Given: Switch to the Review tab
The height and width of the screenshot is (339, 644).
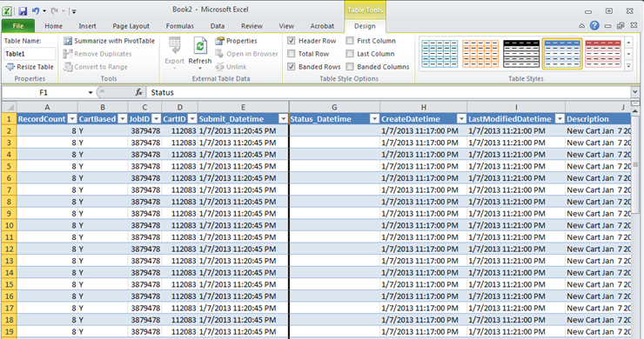Looking at the screenshot, I should coord(252,26).
